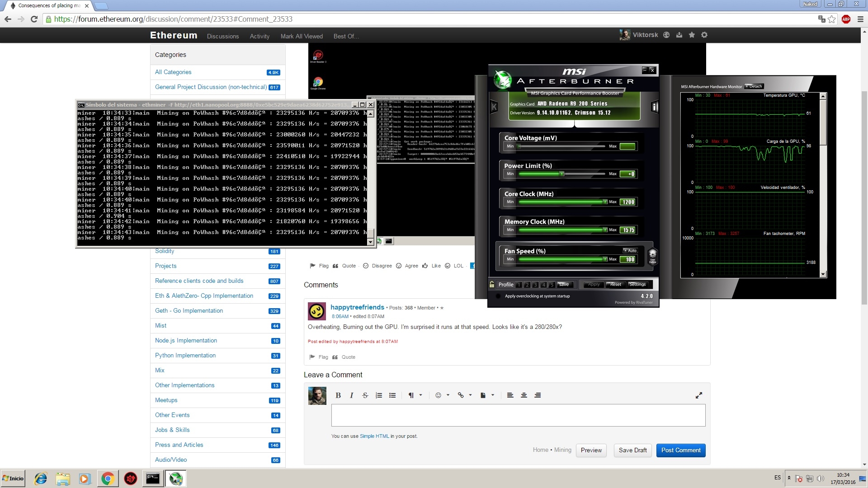
Task: Detach the Afterburner Hardware Monitor
Action: tap(754, 86)
